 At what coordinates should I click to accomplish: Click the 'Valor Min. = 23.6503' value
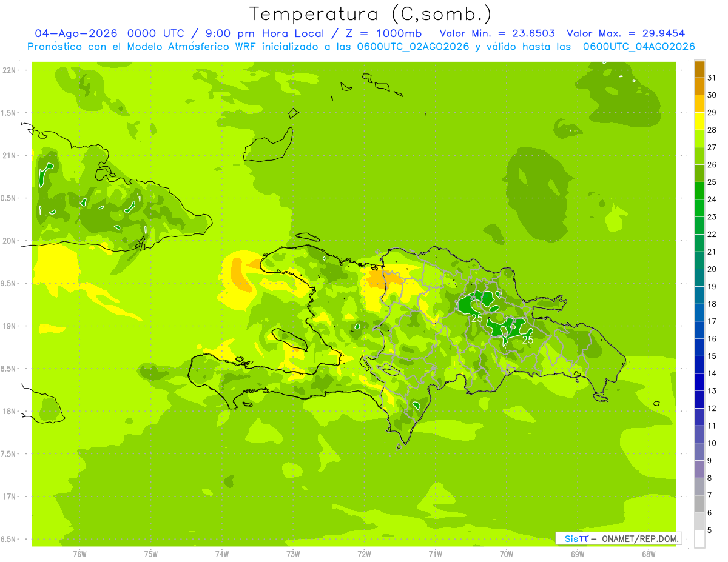pyautogui.click(x=497, y=33)
